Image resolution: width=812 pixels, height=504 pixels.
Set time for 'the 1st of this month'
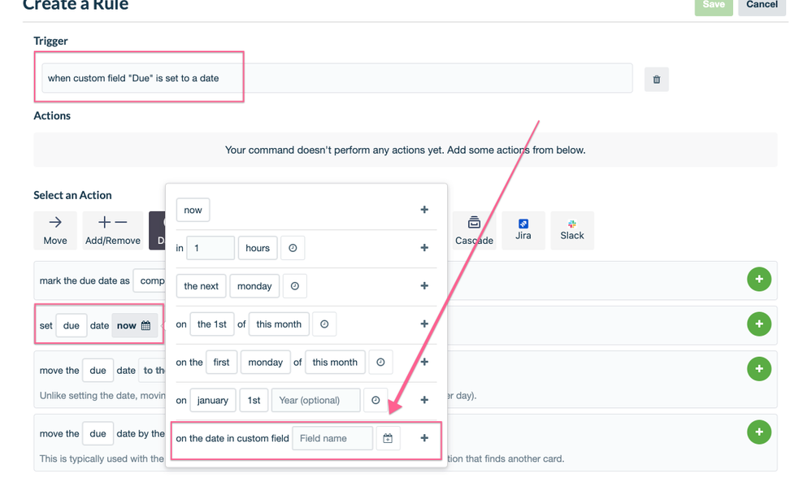pos(324,324)
